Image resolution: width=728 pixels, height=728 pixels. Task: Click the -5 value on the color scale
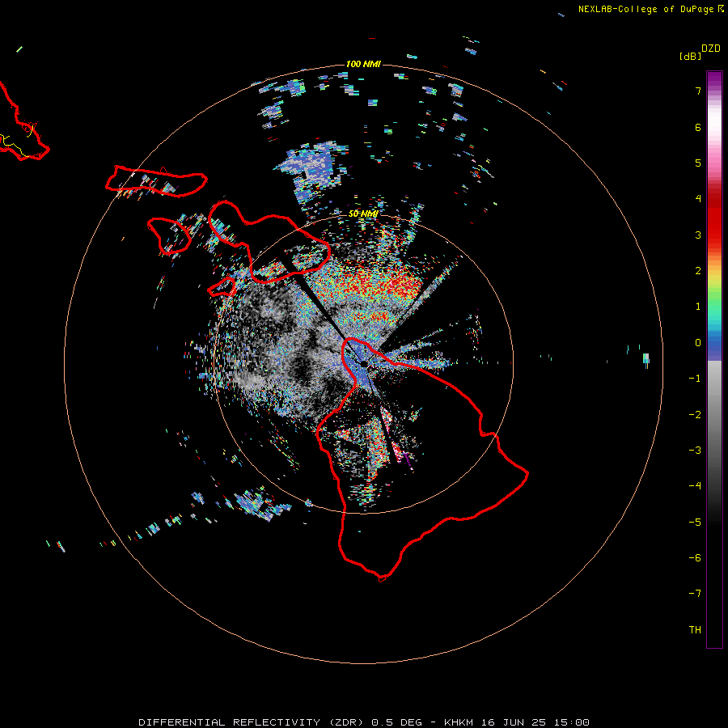pos(695,523)
